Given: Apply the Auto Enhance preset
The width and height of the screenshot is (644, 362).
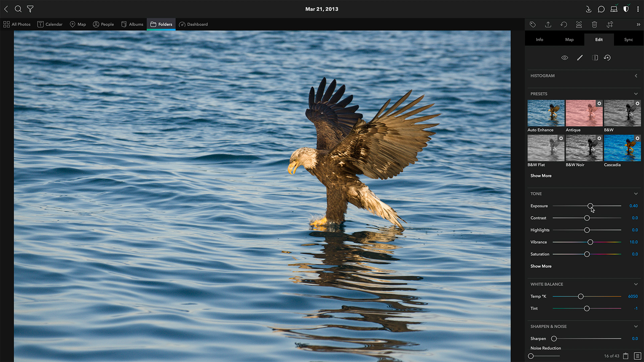Looking at the screenshot, I should pyautogui.click(x=546, y=113).
